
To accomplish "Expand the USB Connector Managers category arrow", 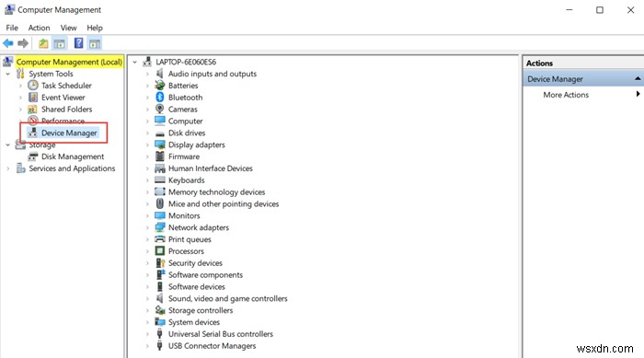I will [147, 346].
